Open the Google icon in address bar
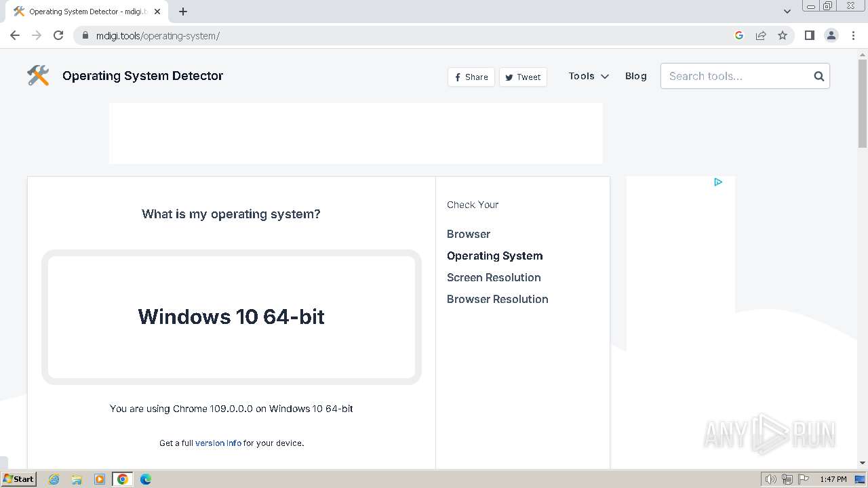This screenshot has height=488, width=868. point(739,35)
